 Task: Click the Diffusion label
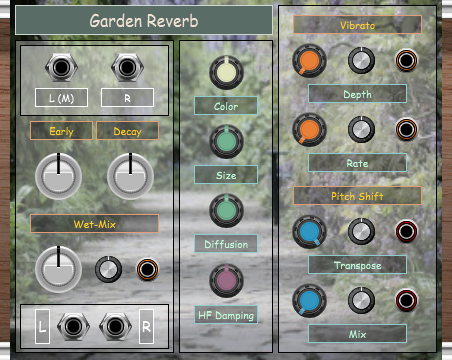tap(226, 244)
